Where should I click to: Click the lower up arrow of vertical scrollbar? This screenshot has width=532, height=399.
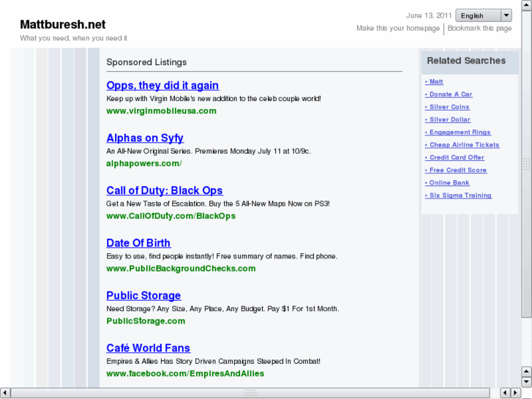[526, 371]
